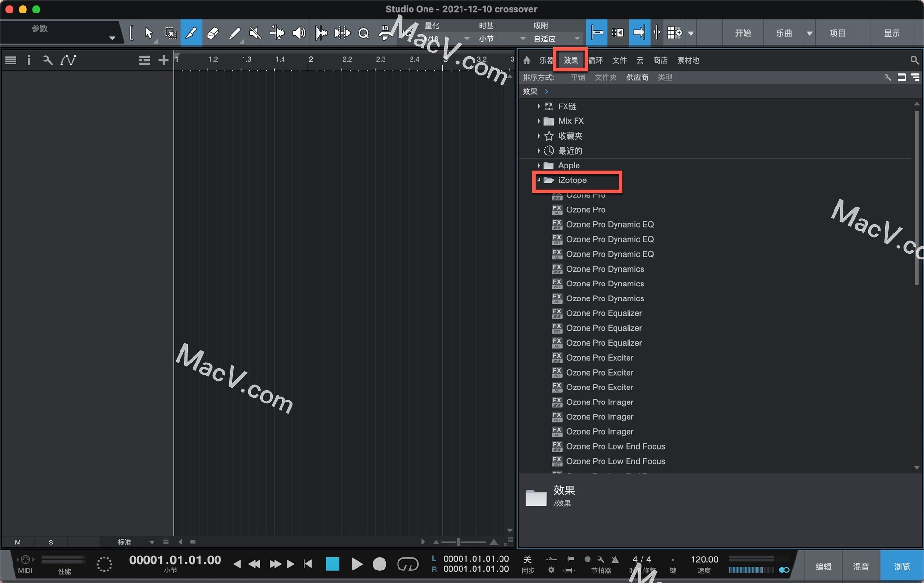Open transport settings gear icon
Screen dimensions: 924x583
pos(551,570)
